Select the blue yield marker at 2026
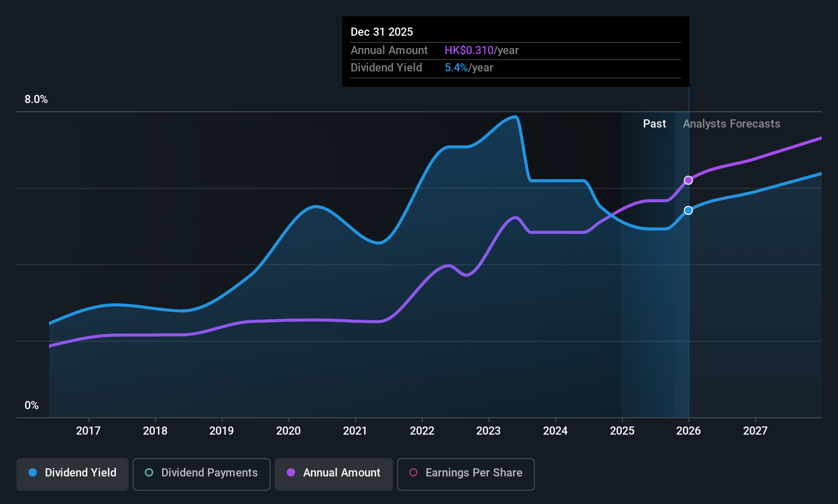 pos(688,211)
